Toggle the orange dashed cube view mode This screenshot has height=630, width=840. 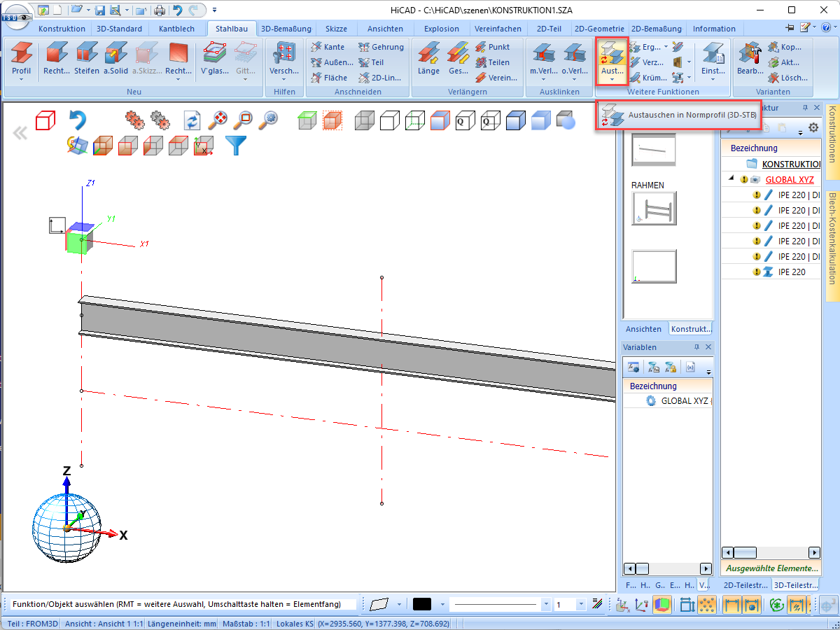(332, 120)
